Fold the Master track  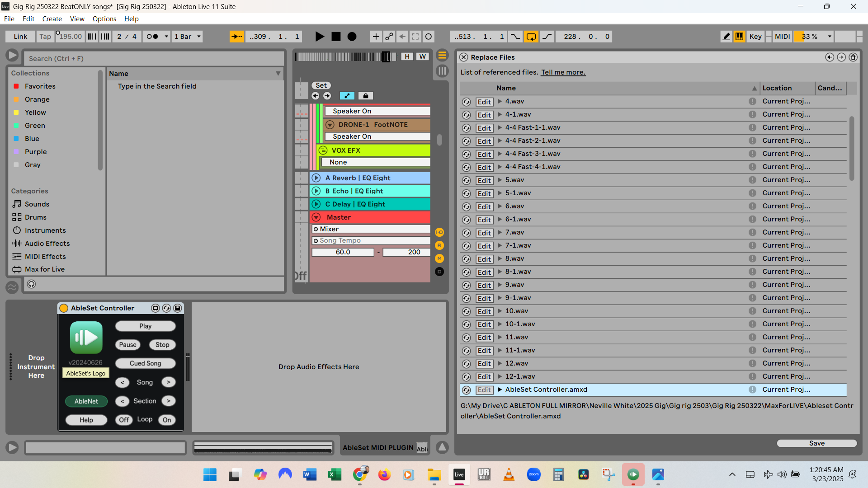[316, 217]
